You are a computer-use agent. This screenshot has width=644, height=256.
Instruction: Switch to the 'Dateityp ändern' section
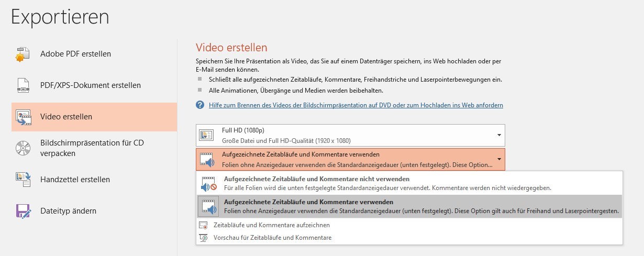point(68,211)
